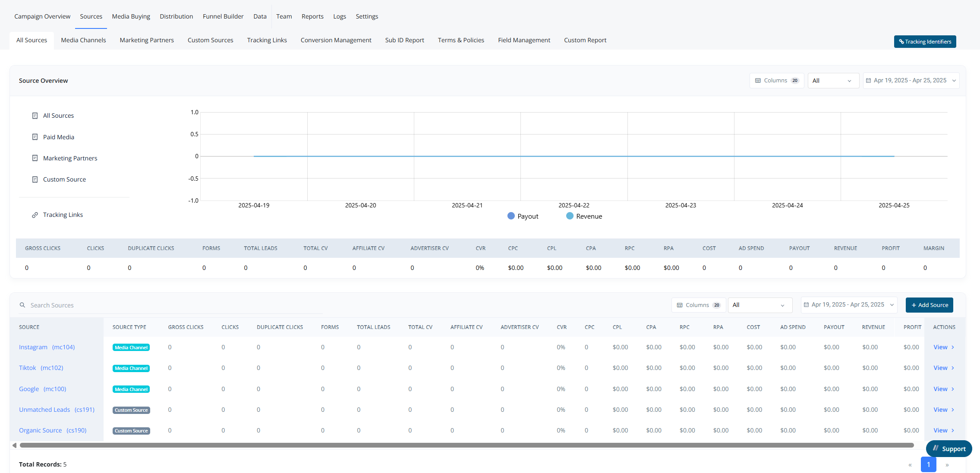Open the Tracking Identifiers button
This screenshot has height=473, width=980.
coord(925,41)
